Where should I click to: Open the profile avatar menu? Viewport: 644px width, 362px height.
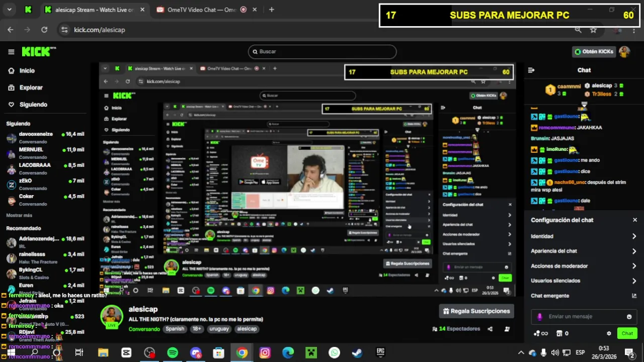click(624, 52)
